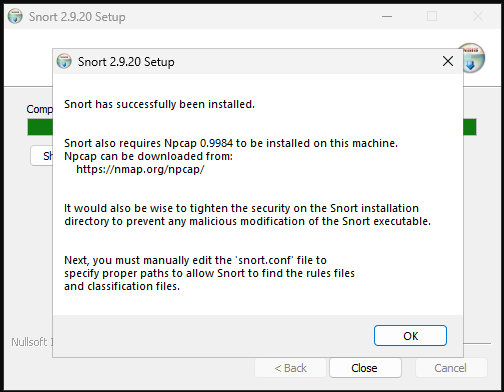
Task: Click the disabled Back button
Action: coord(290,368)
